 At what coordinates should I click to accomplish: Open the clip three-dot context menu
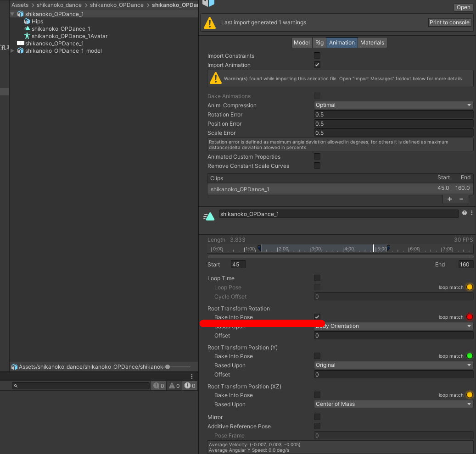point(472,213)
